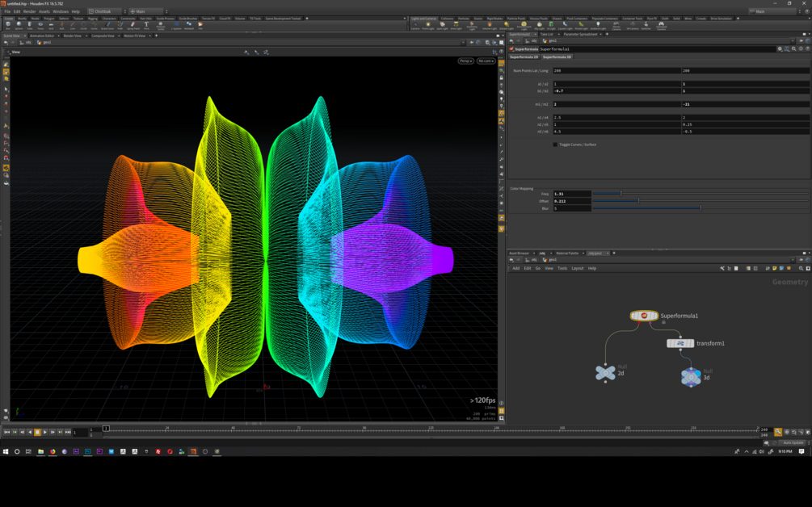Open the Windows menu
812x507 pixels.
pyautogui.click(x=61, y=11)
